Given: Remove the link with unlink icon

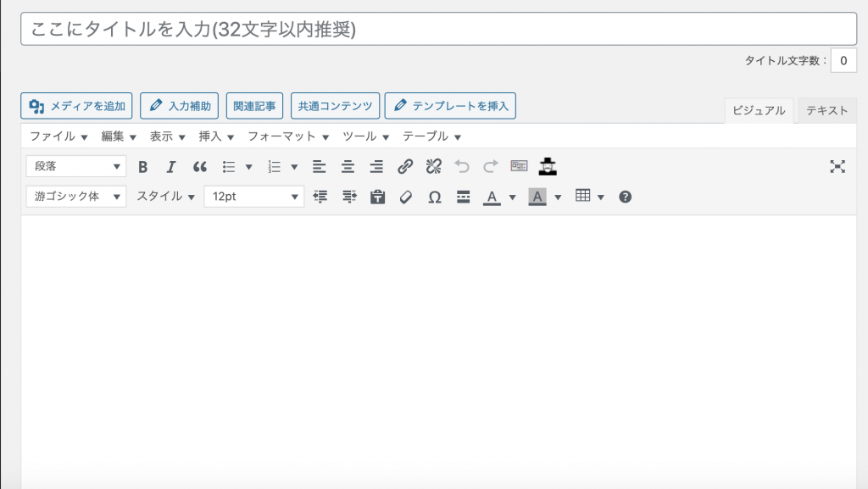Looking at the screenshot, I should point(434,166).
